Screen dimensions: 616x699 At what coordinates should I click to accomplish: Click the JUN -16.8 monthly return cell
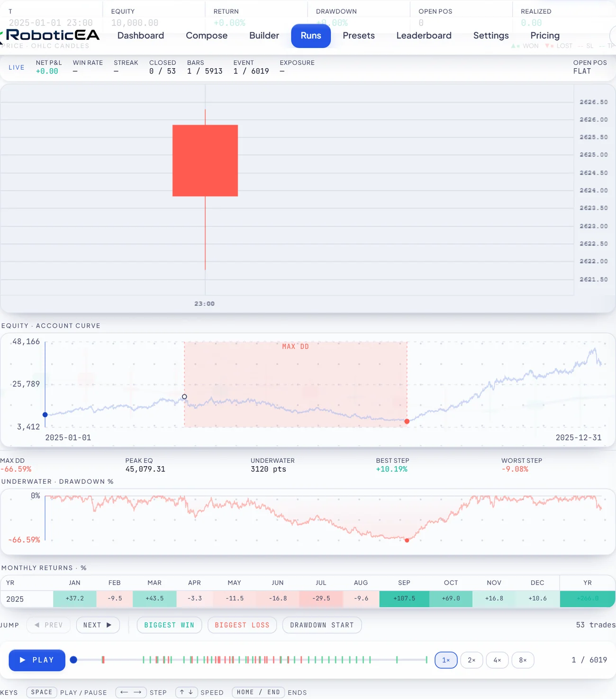click(278, 598)
